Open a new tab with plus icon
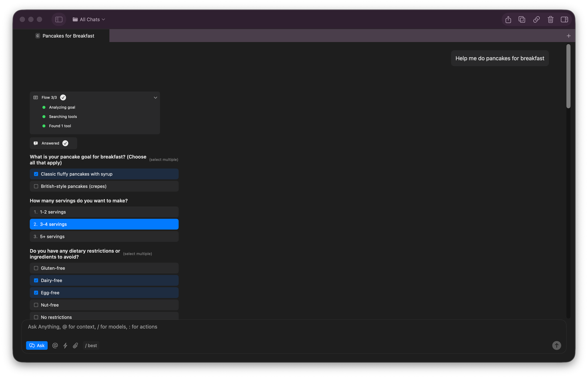Image resolution: width=588 pixels, height=378 pixels. [569, 36]
